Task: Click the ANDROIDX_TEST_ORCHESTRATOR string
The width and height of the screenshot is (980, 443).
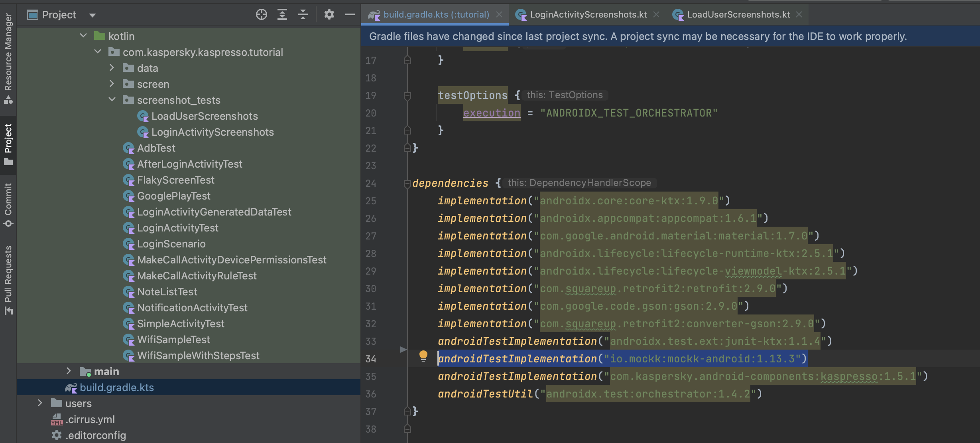Action: click(x=629, y=113)
